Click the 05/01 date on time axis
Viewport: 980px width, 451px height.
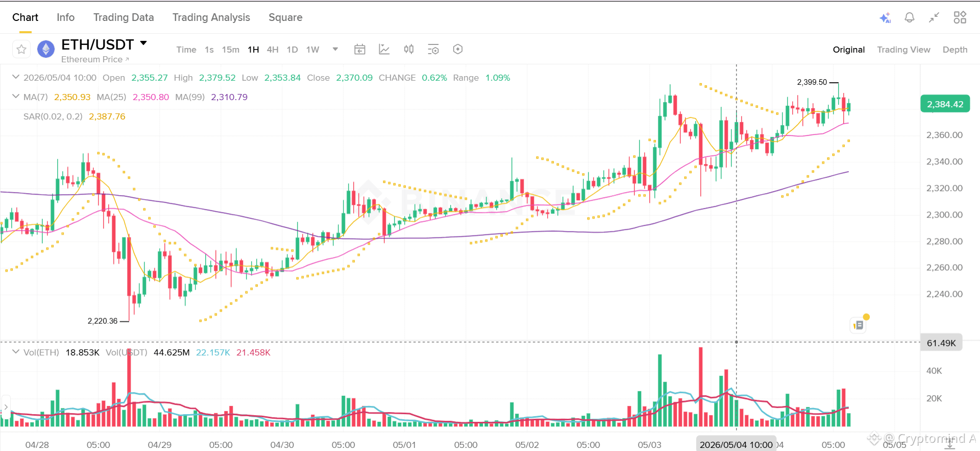[x=404, y=445]
